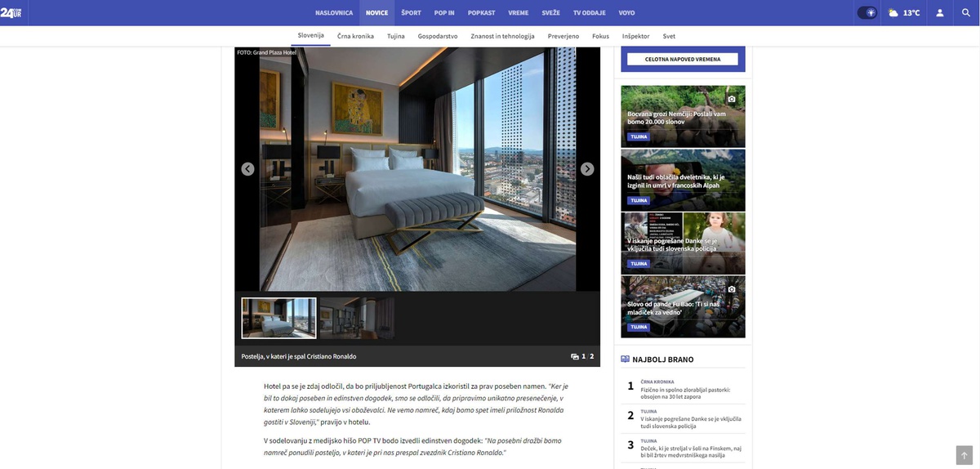This screenshot has width=980, height=469.
Task: Click the gallery image counter icon
Action: [575, 356]
